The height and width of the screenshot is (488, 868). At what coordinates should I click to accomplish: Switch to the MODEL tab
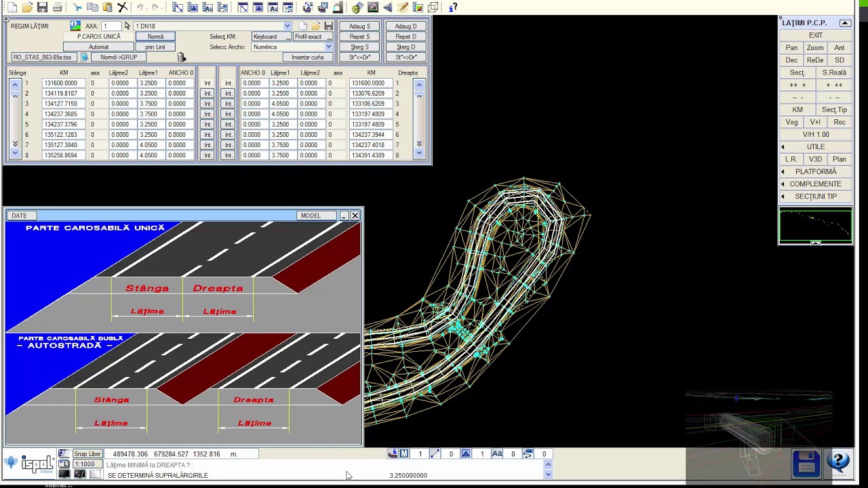tap(317, 216)
